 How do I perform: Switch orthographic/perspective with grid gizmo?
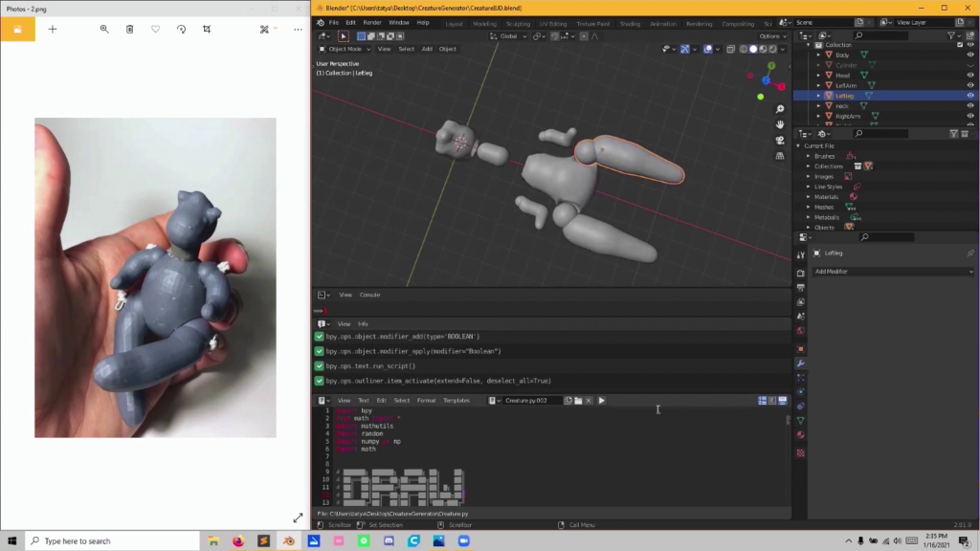coord(780,156)
